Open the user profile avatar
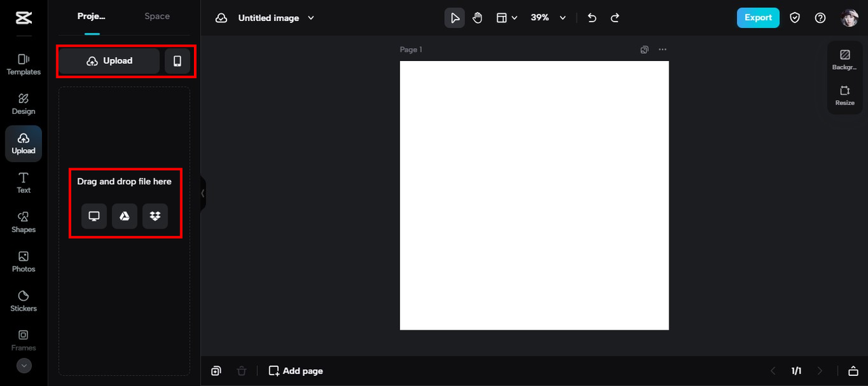Image resolution: width=868 pixels, height=386 pixels. tap(850, 18)
